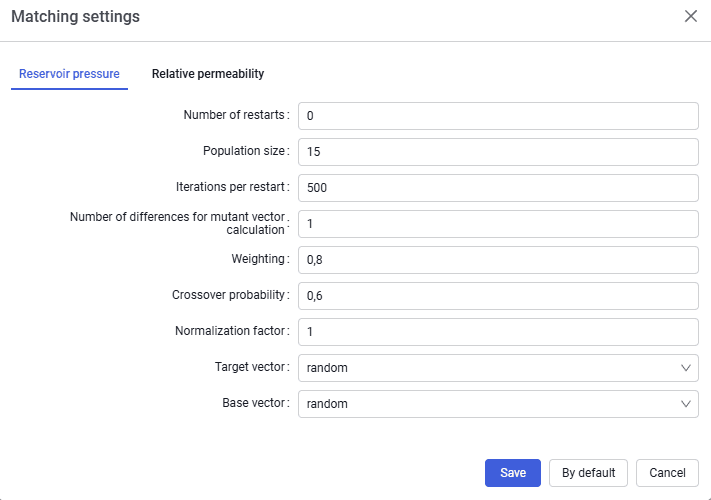Click the Population size label
This screenshot has width=711, height=500.
click(x=244, y=151)
